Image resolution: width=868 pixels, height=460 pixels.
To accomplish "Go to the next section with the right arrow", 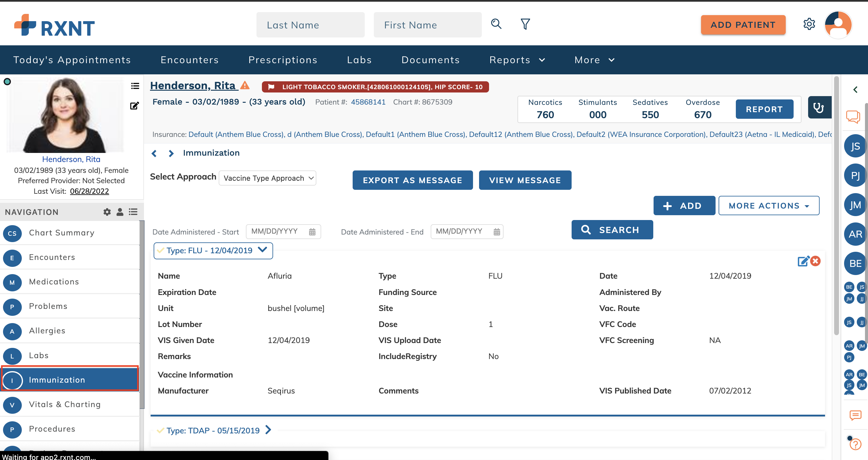I will click(x=171, y=153).
